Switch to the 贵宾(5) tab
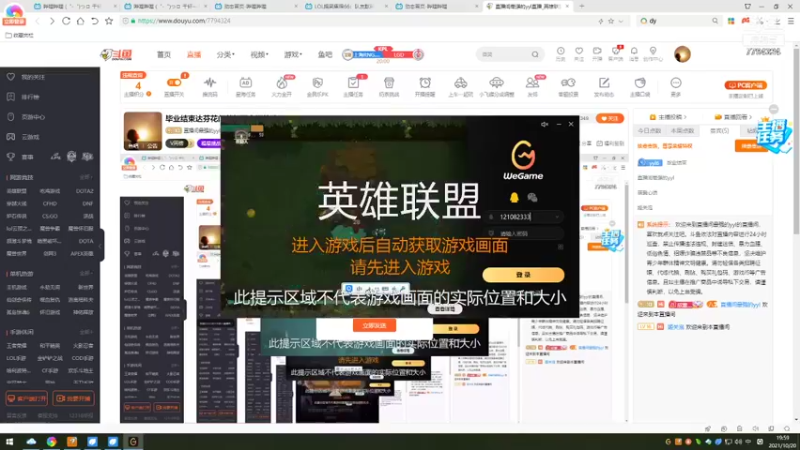This screenshot has width=800, height=450. click(719, 131)
